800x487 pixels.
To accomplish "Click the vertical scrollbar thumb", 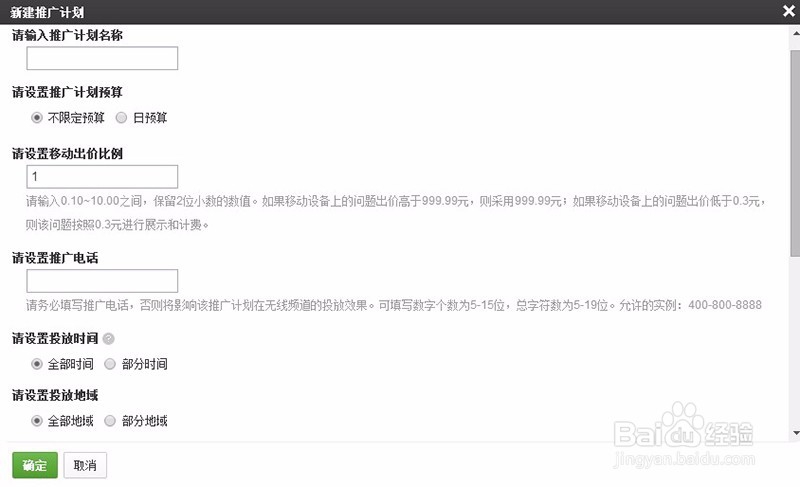I will pos(795,153).
